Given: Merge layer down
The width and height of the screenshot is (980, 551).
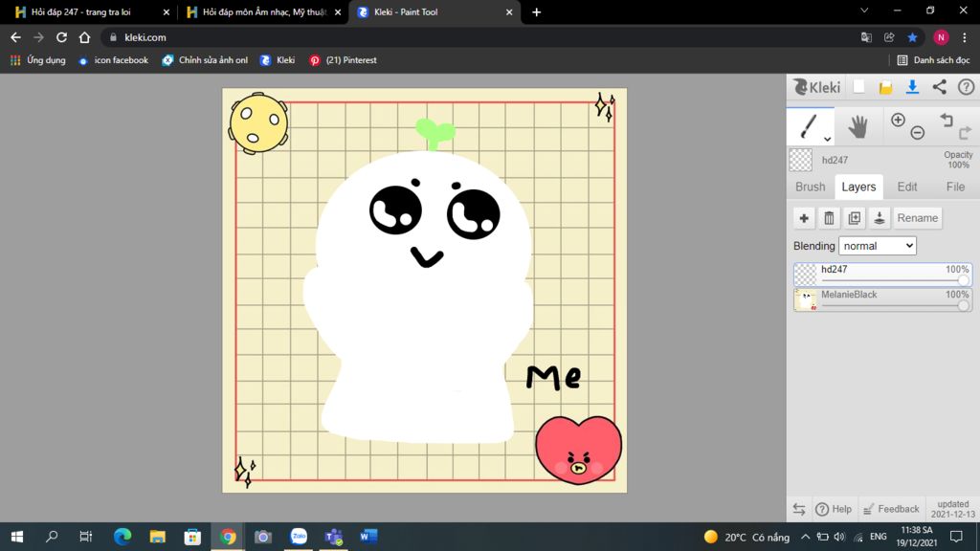Looking at the screenshot, I should 880,218.
